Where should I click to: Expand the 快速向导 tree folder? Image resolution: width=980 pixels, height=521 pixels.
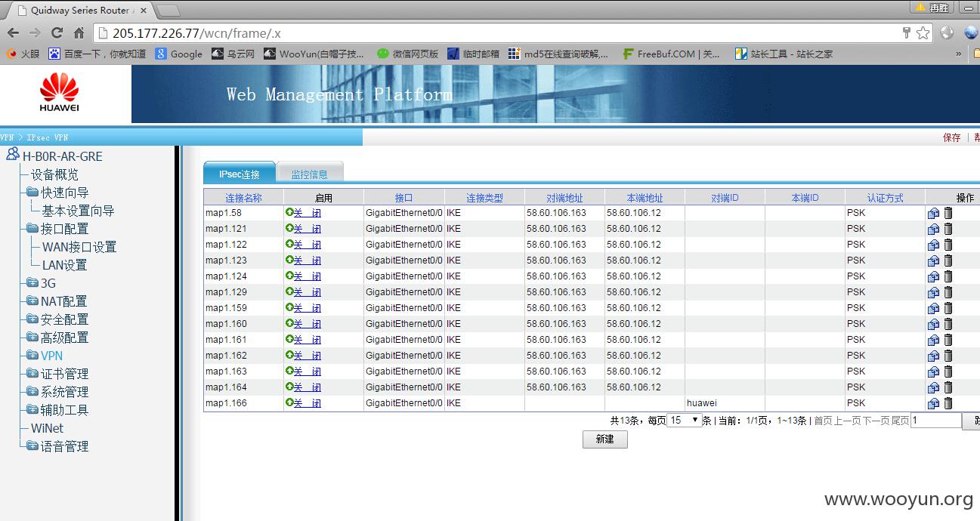[57, 193]
